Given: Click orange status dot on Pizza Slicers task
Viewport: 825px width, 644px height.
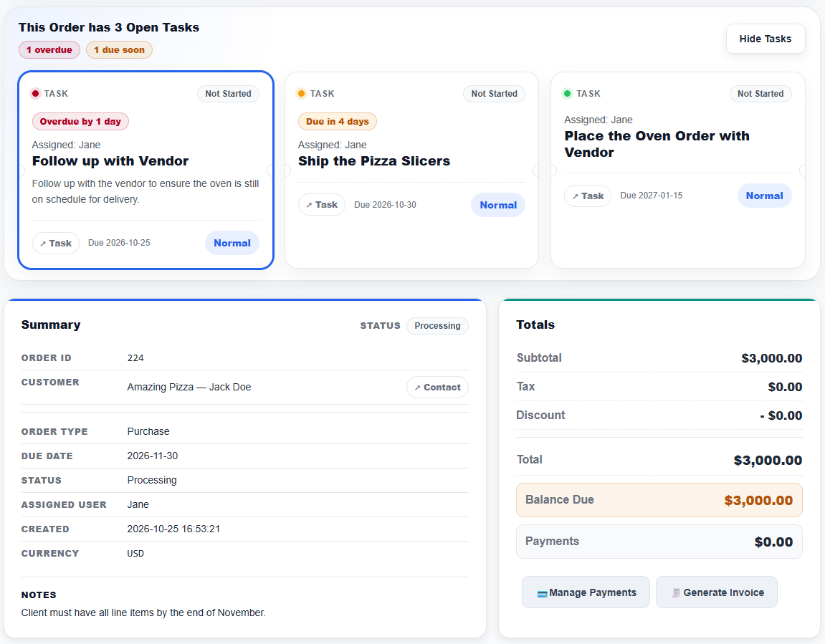Looking at the screenshot, I should pyautogui.click(x=301, y=94).
